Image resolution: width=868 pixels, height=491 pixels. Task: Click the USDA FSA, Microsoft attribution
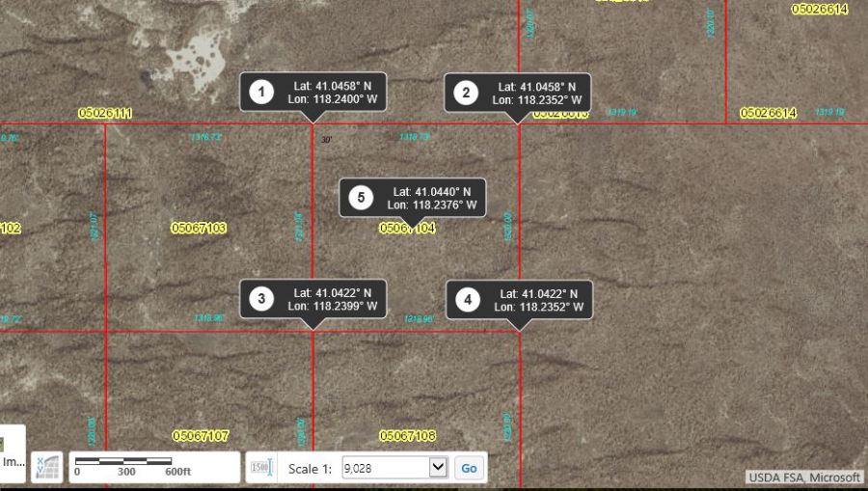[804, 477]
